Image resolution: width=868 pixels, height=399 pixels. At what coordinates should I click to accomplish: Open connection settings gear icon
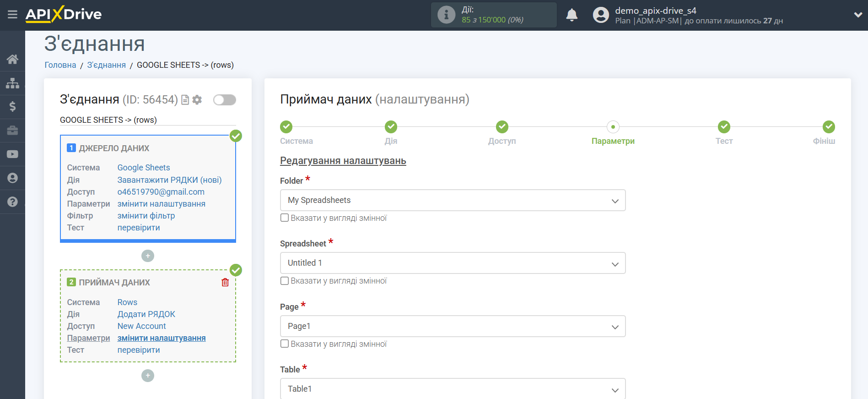click(x=197, y=100)
